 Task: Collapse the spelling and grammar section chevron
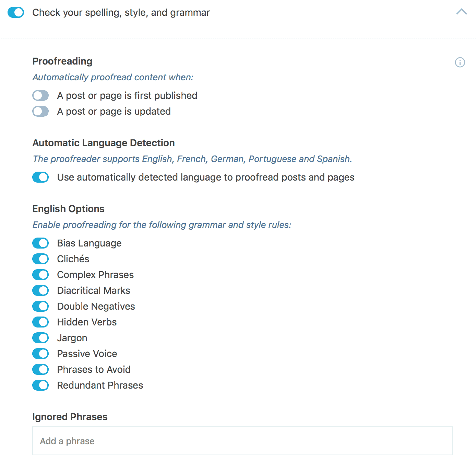coord(462,12)
